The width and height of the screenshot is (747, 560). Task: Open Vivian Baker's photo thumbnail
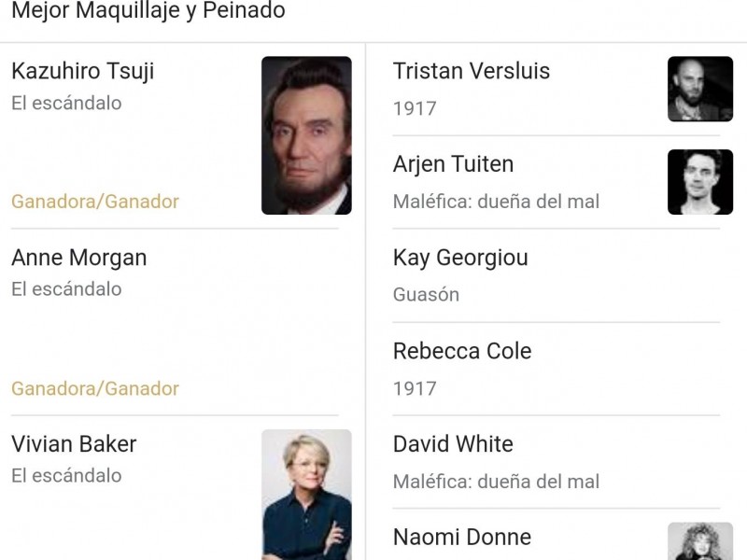pyautogui.click(x=306, y=494)
